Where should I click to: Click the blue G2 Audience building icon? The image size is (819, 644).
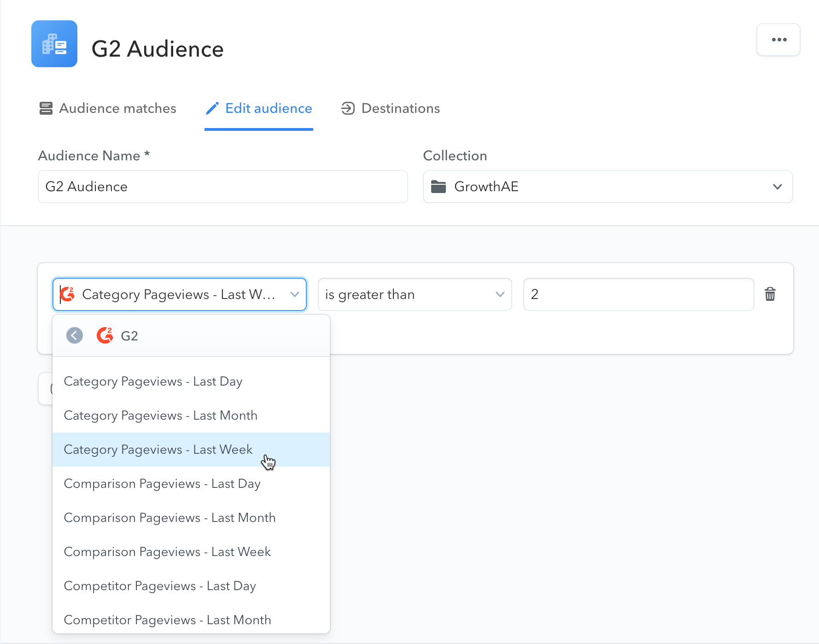(x=54, y=44)
